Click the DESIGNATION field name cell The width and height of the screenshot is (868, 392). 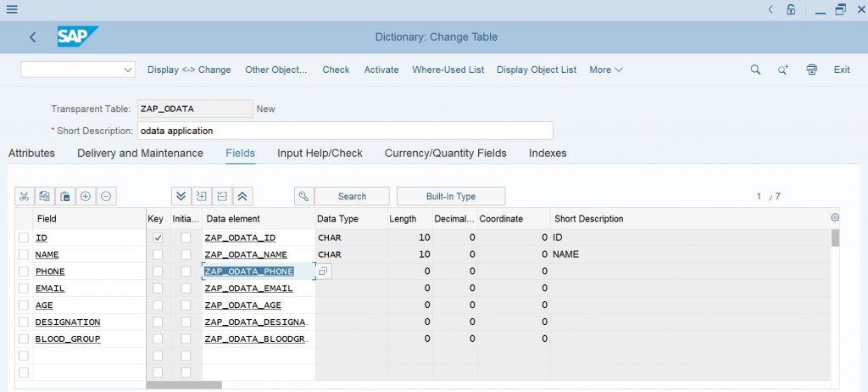tap(89, 322)
